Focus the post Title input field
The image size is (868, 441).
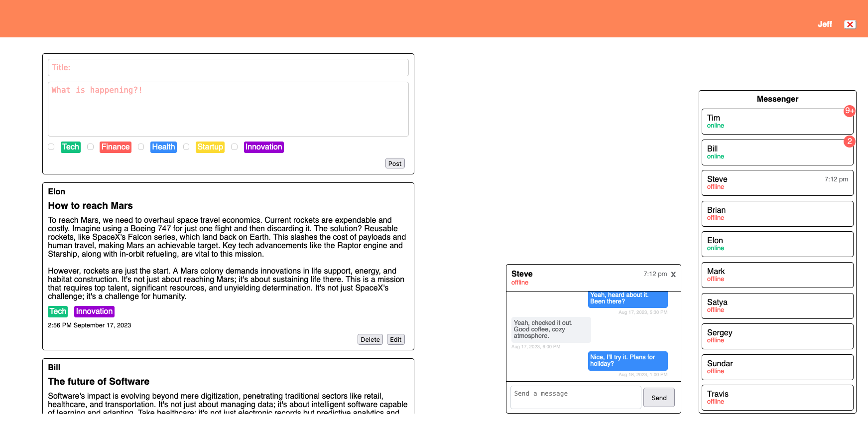(228, 68)
